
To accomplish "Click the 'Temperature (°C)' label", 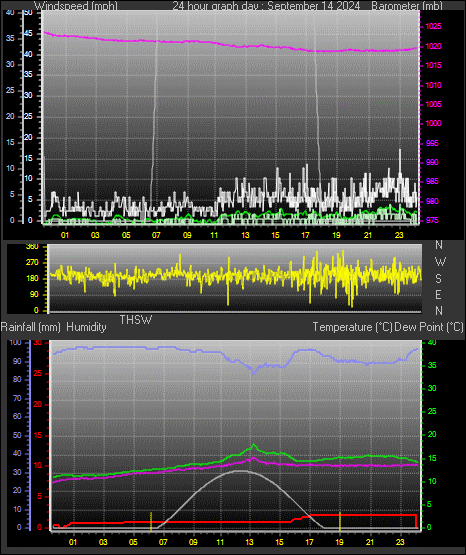I will coord(352,327).
